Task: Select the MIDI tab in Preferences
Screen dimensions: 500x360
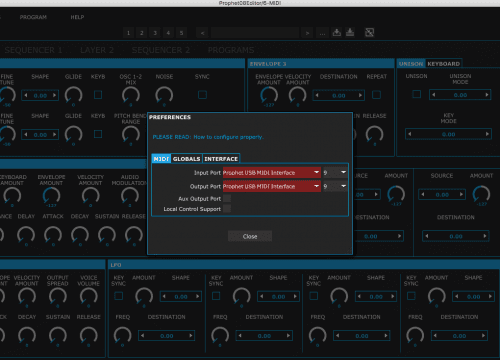Action: pos(161,159)
